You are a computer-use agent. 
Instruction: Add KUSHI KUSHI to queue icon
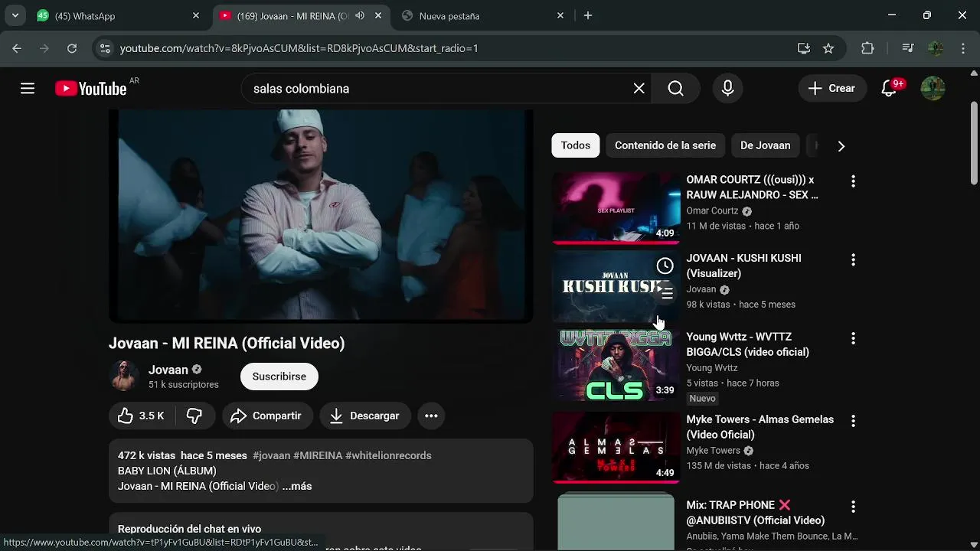click(x=666, y=293)
